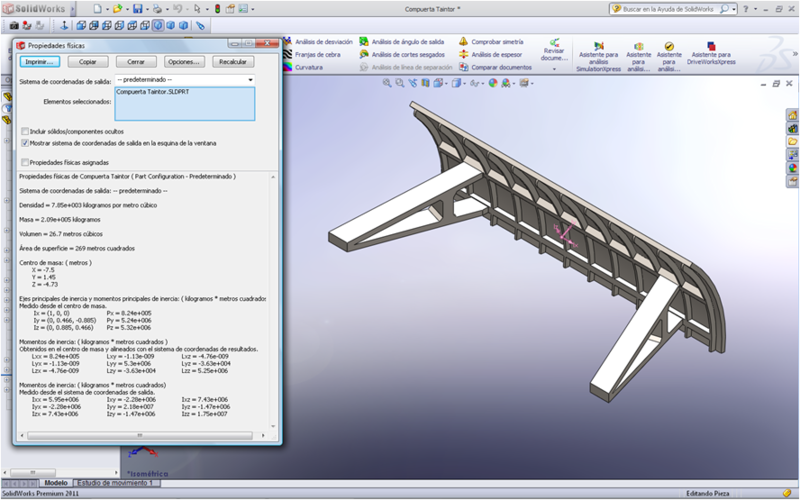Click Comprobar simetría tool
Image resolution: width=800 pixels, height=500 pixels.
(497, 42)
